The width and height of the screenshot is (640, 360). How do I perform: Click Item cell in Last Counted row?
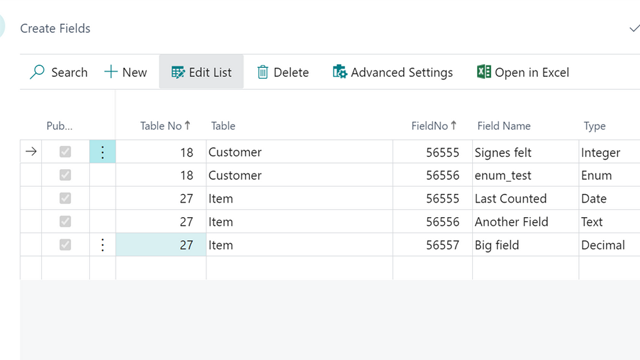click(300, 198)
